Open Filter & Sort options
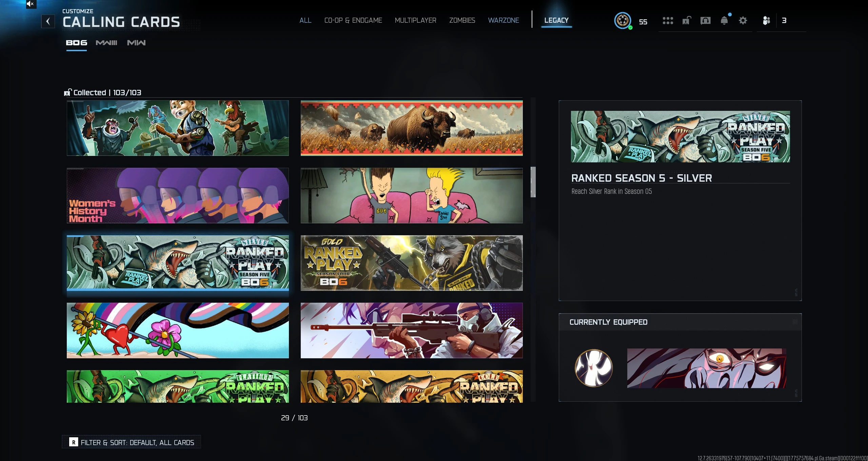The height and width of the screenshot is (461, 868). tap(132, 442)
